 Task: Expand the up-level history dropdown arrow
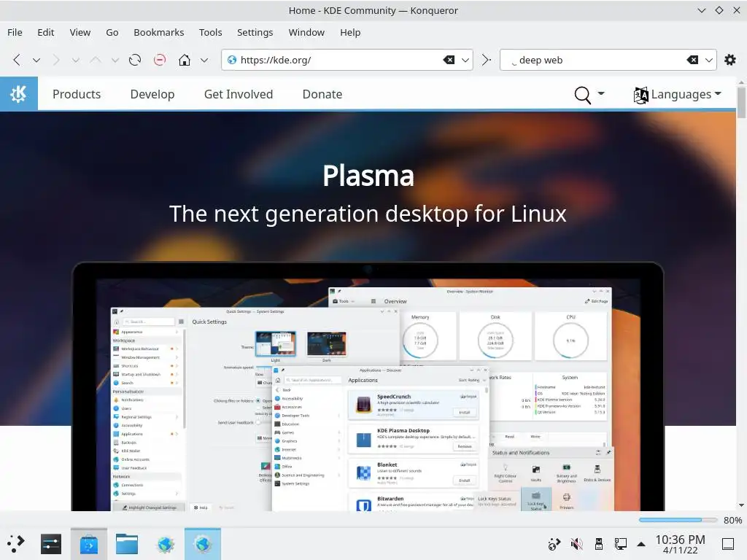click(115, 61)
